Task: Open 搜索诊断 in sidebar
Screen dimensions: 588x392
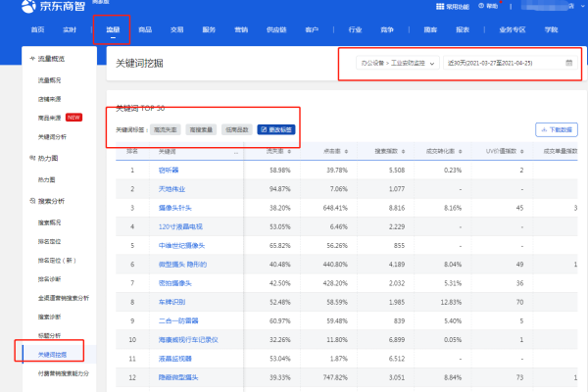Action: pos(49,317)
